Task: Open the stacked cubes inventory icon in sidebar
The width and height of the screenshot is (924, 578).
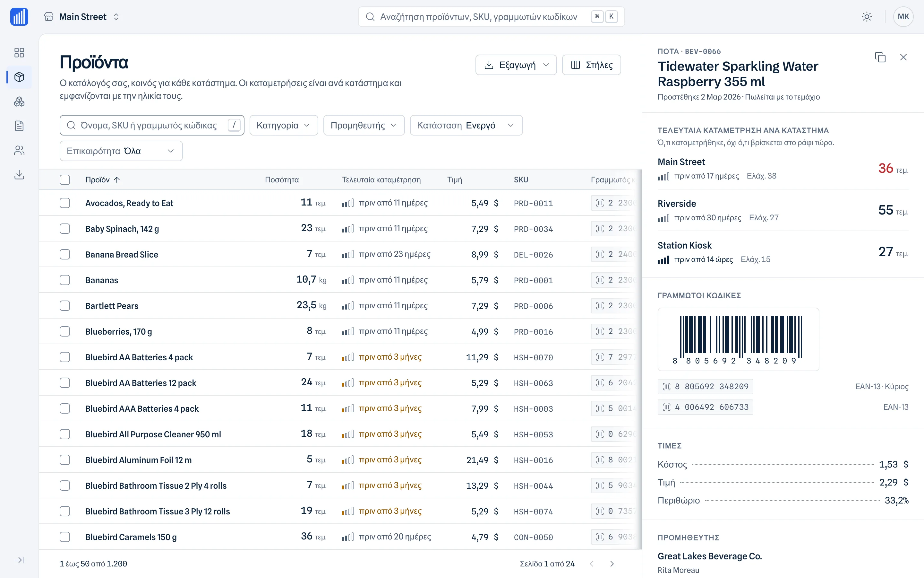Action: point(19,102)
